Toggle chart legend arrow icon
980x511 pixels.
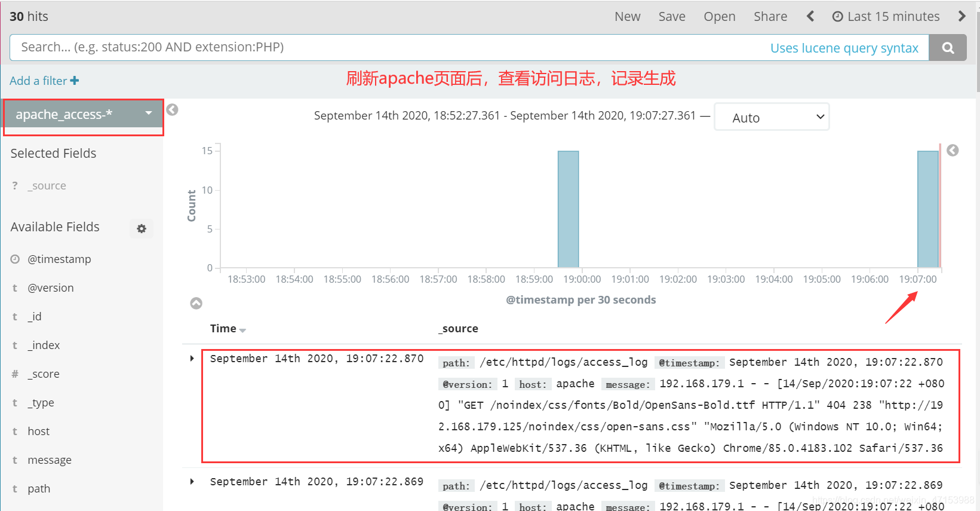point(953,151)
